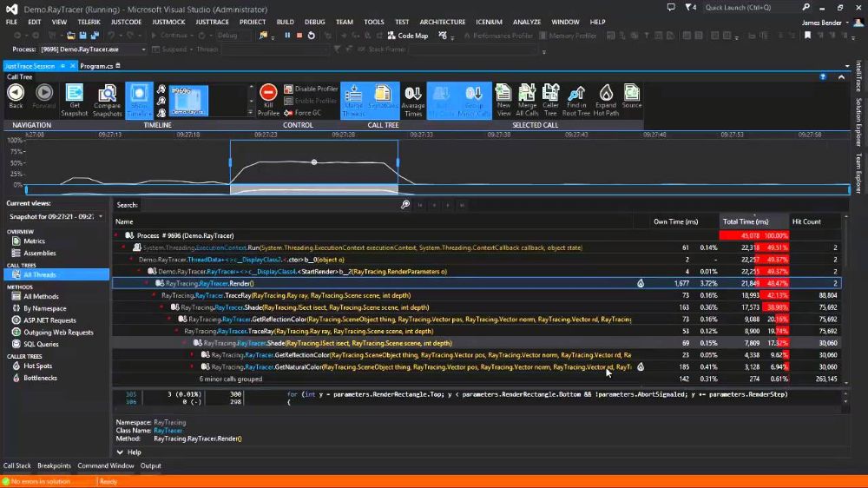
Task: Click the Get Snapshot icon
Action: point(74,100)
